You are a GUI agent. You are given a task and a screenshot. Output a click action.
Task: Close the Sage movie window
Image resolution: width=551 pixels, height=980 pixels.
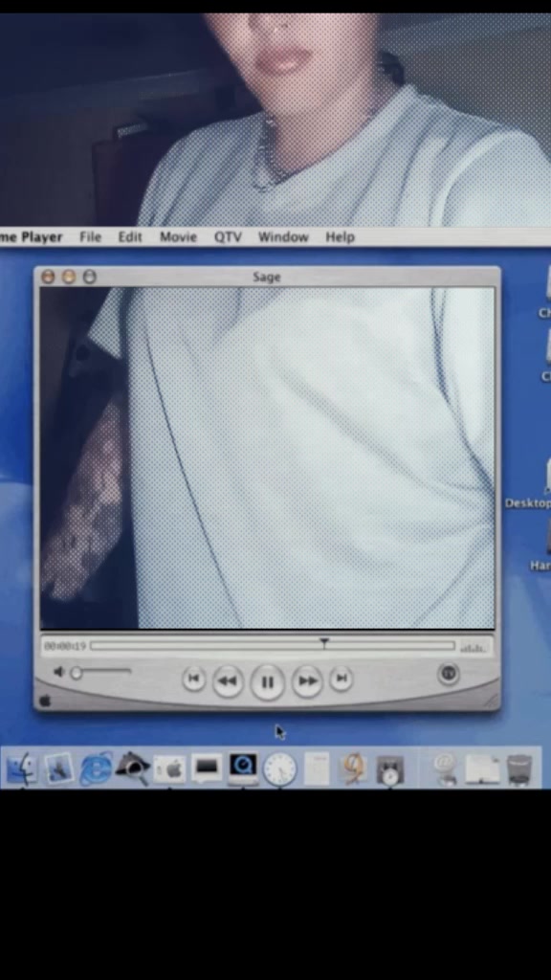tap(48, 277)
